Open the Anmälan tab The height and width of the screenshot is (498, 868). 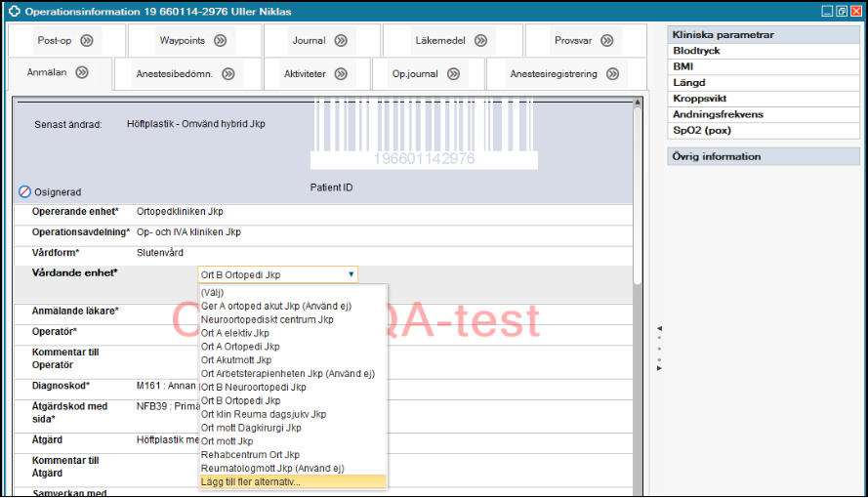point(46,72)
